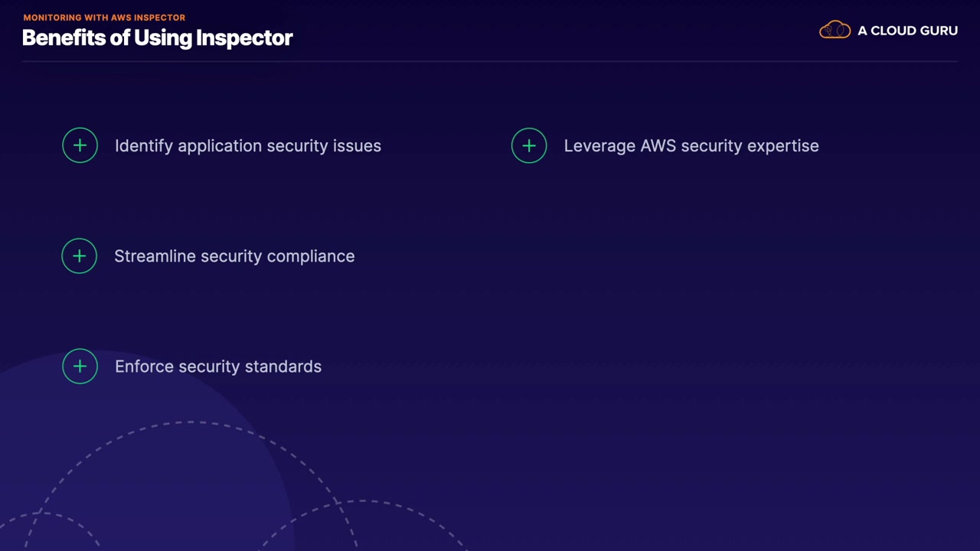This screenshot has width=980, height=551.
Task: Expand plus icon for Leverage AWS security expertise
Action: (x=529, y=145)
